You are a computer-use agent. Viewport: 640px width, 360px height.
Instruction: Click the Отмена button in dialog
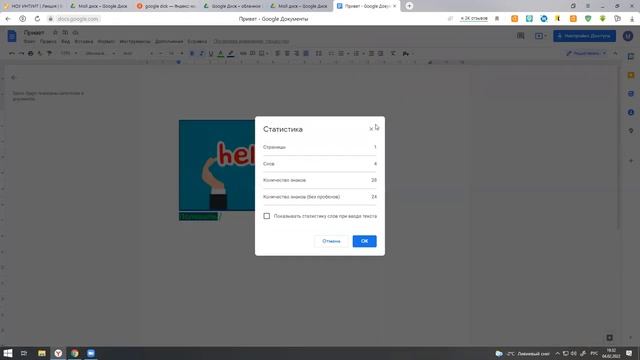point(331,241)
